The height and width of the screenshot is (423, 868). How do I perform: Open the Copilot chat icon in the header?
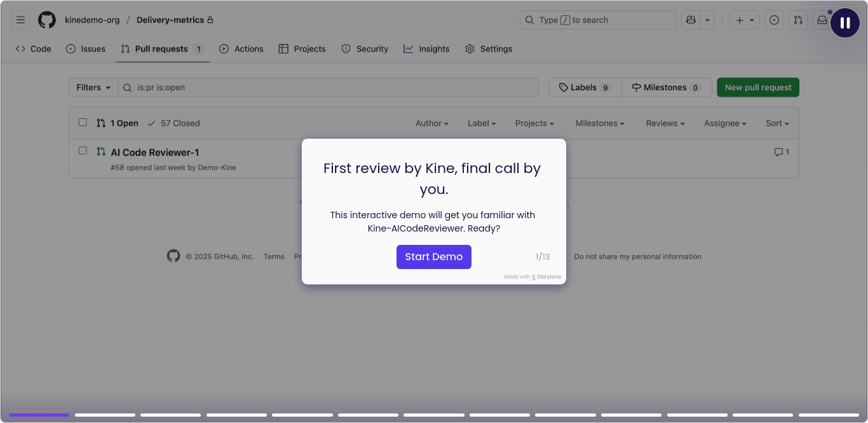(x=691, y=20)
